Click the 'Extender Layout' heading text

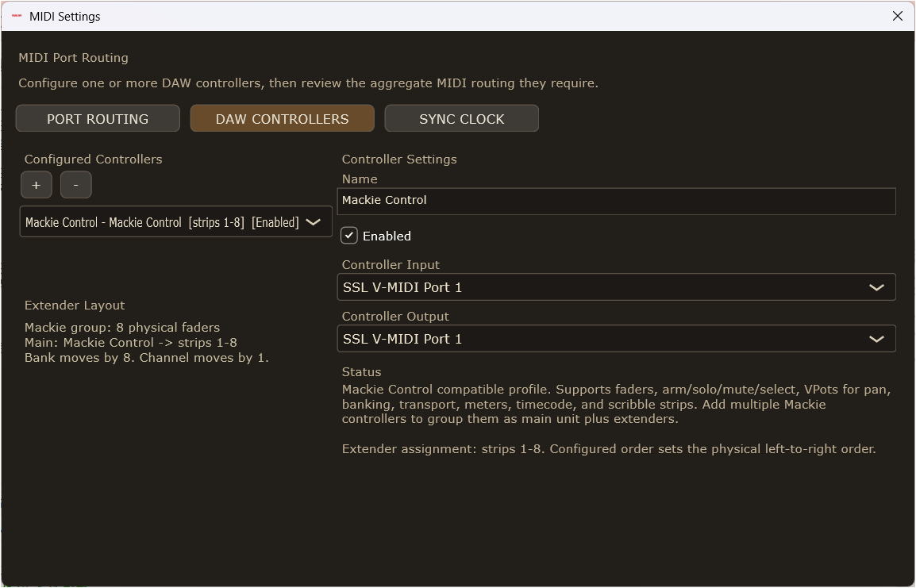75,306
